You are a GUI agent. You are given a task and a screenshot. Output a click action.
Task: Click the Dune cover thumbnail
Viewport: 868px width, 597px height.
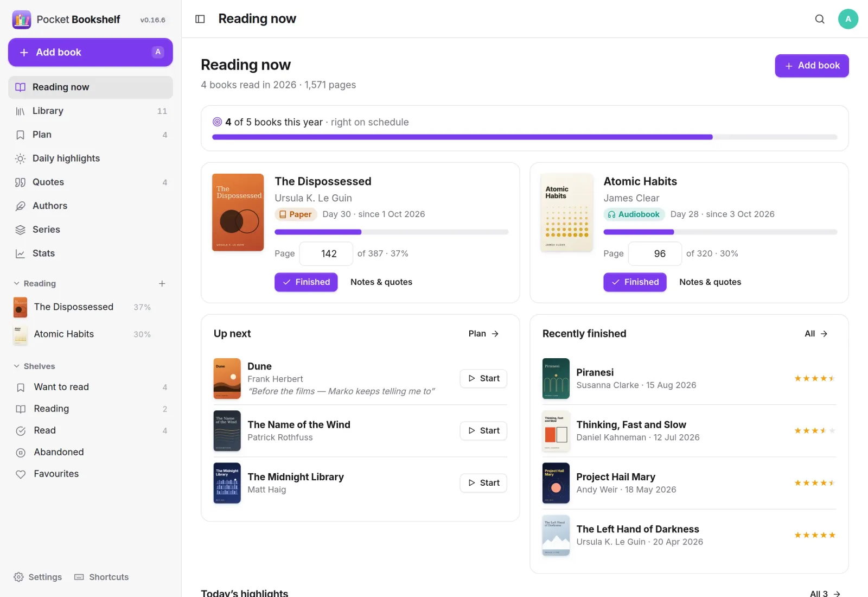coord(227,379)
